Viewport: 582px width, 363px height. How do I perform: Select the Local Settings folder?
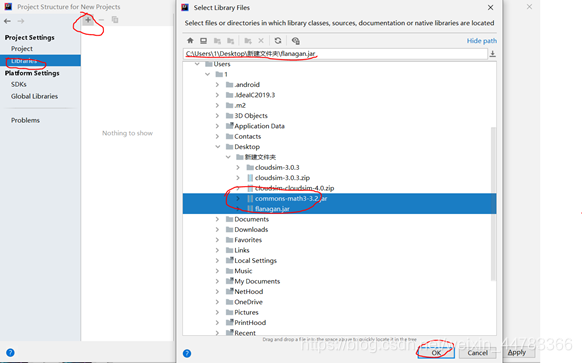[x=255, y=261]
